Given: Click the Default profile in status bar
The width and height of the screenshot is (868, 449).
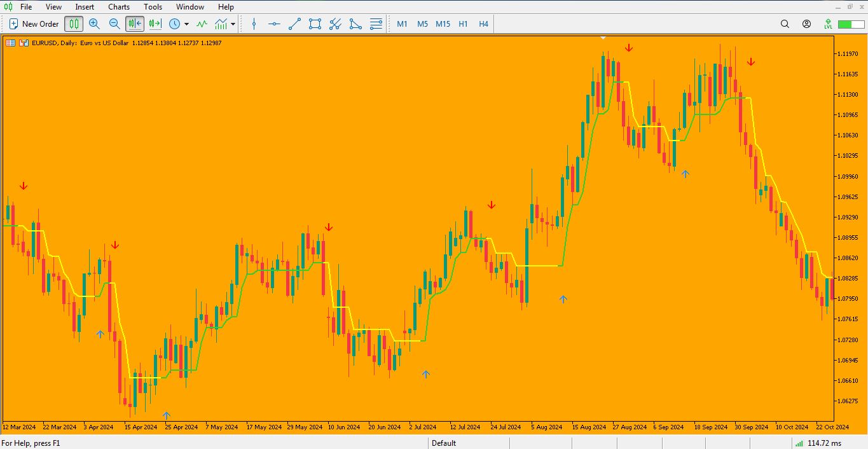Looking at the screenshot, I should click(x=444, y=443).
